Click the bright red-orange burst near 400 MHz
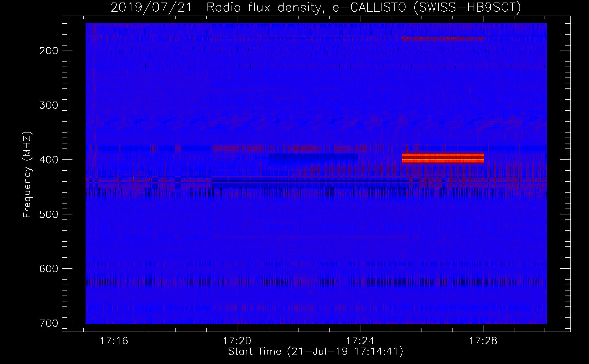This screenshot has height=364, width=589. [443, 158]
